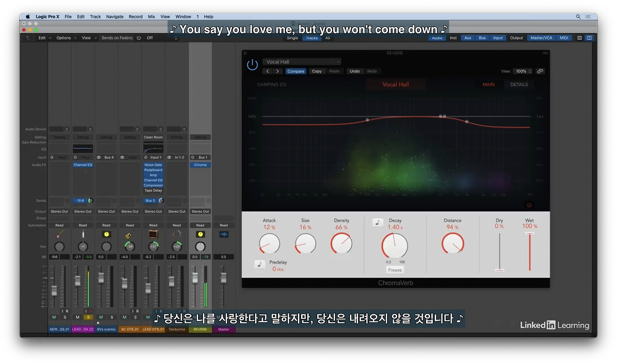Click the yellow knob icon on REVERB strip
Screen dimensions: 617x364
pos(201,234)
